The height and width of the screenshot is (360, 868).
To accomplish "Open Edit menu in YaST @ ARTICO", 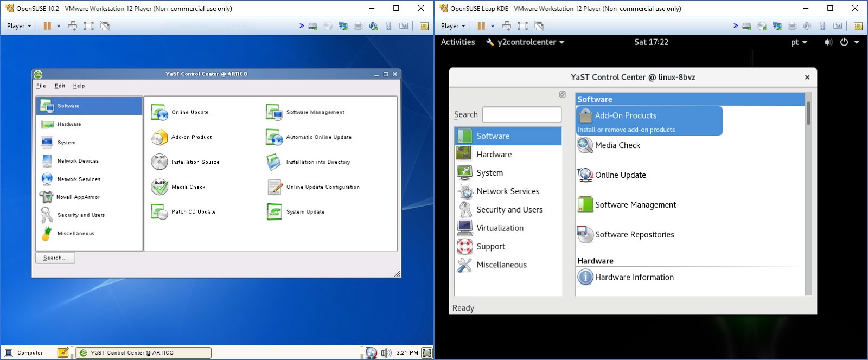I will pos(60,86).
